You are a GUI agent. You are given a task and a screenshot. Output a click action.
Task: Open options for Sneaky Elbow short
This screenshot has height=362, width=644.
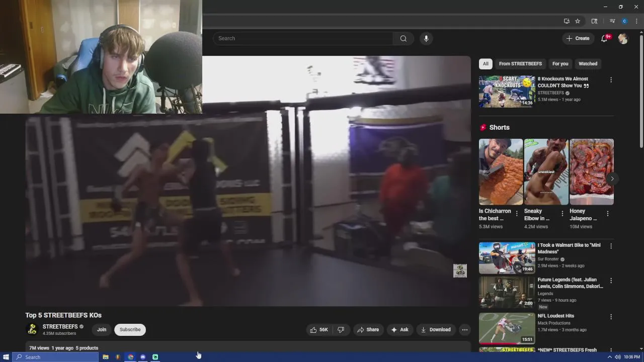pos(562,214)
